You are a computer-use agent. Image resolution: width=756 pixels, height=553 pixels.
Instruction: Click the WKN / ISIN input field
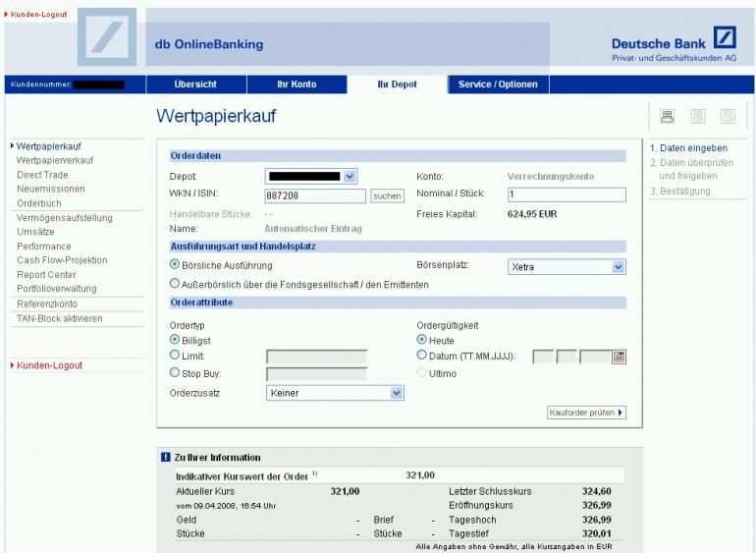[x=315, y=195]
